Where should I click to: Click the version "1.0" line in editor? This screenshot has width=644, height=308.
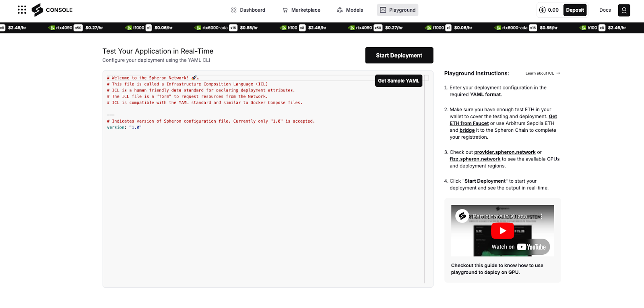click(x=124, y=127)
